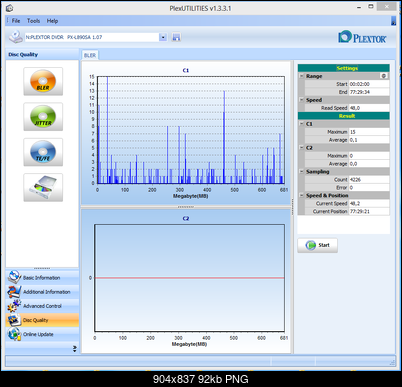
Task: Select the Disc Quality navigation item
Action: coord(42,320)
